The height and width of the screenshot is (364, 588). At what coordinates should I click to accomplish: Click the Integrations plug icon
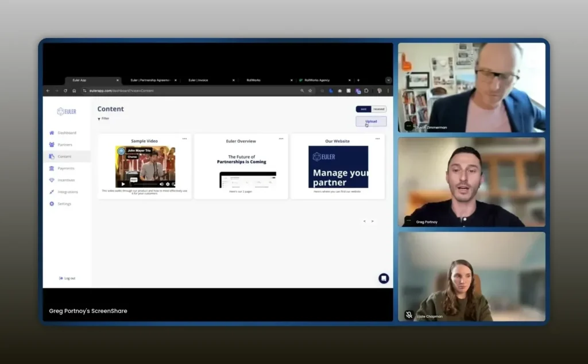click(52, 192)
